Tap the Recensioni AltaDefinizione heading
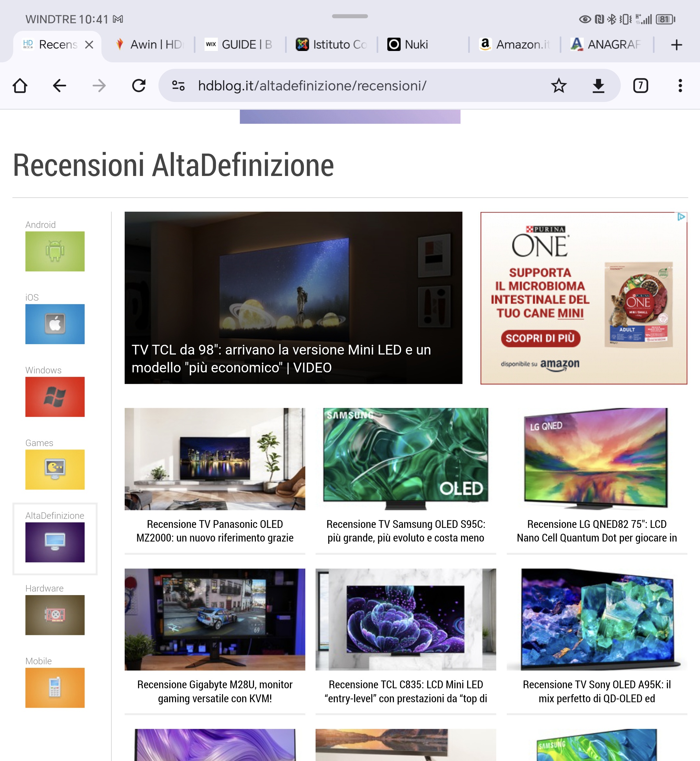 (x=173, y=165)
